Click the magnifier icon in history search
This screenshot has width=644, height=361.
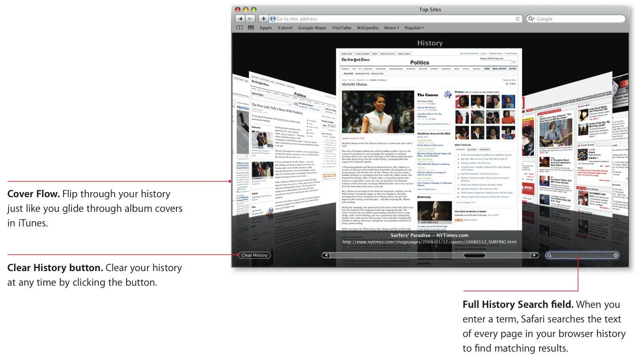pos(549,255)
